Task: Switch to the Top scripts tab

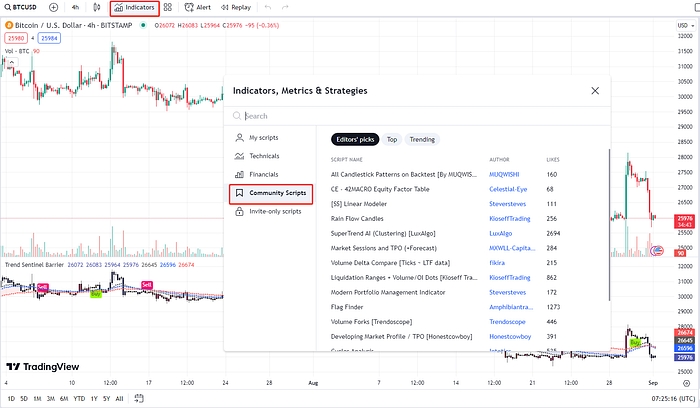Action: coord(392,139)
